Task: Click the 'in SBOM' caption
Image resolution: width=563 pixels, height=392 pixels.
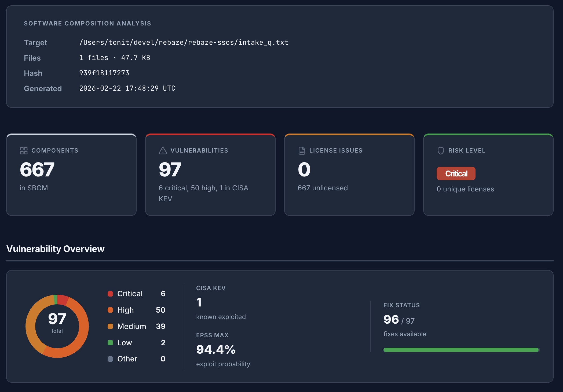Action: pyautogui.click(x=34, y=188)
